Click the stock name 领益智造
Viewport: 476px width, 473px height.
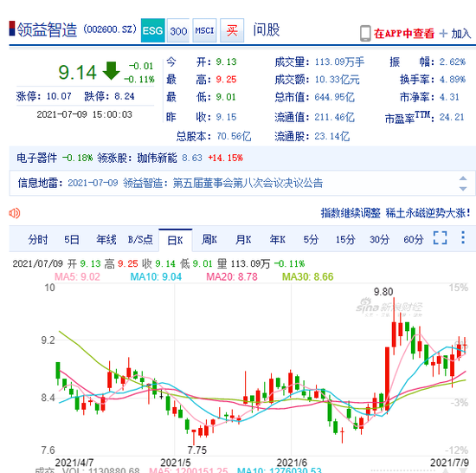(x=47, y=30)
